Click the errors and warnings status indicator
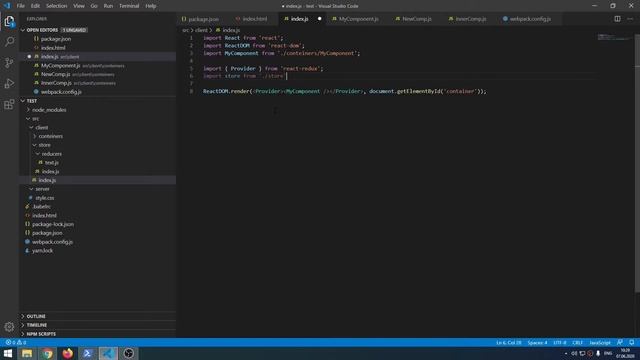Screen dimensions: 640x360 (16, 342)
